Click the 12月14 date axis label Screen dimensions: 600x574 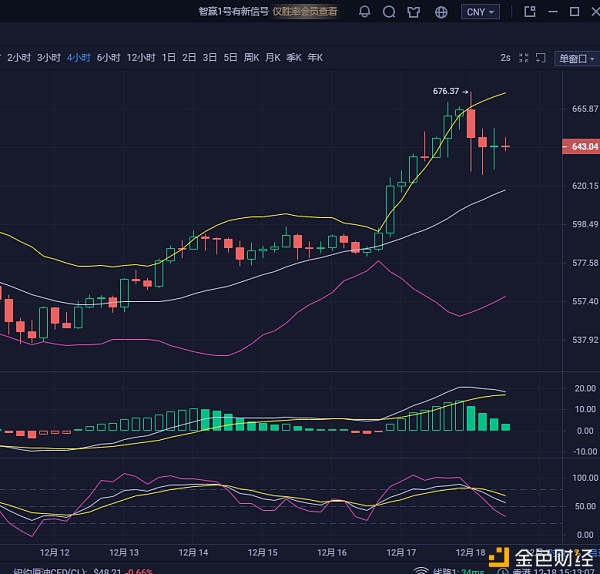[193, 553]
